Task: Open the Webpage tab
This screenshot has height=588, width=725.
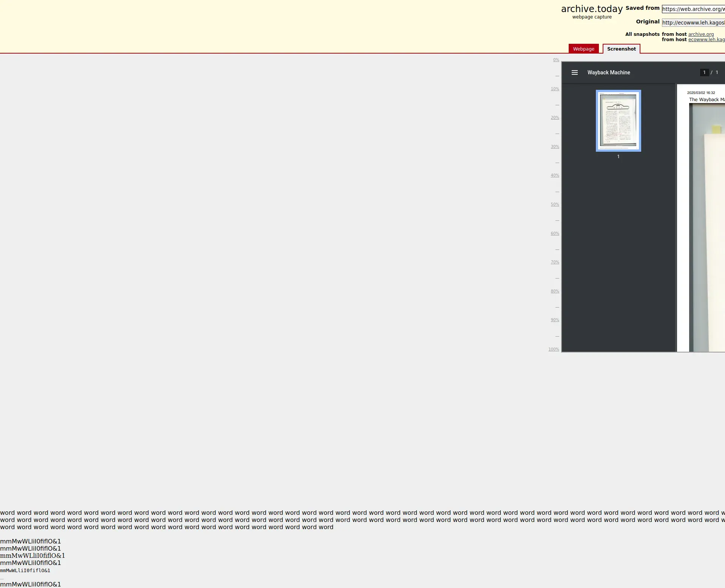Action: (x=583, y=49)
